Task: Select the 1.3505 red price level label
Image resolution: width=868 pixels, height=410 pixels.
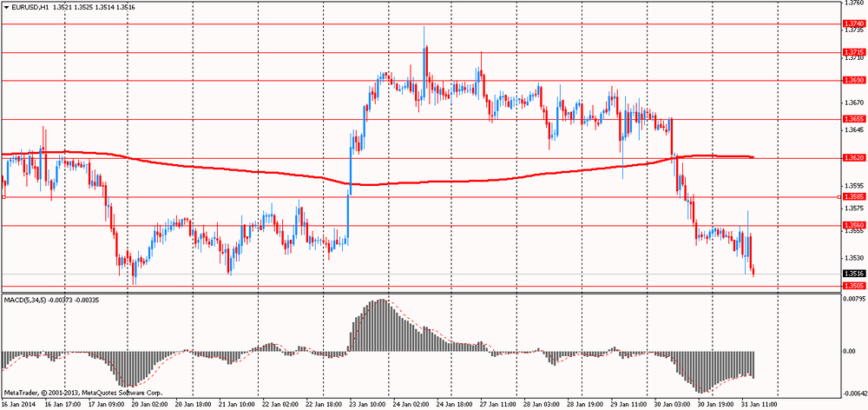Action: tap(853, 286)
